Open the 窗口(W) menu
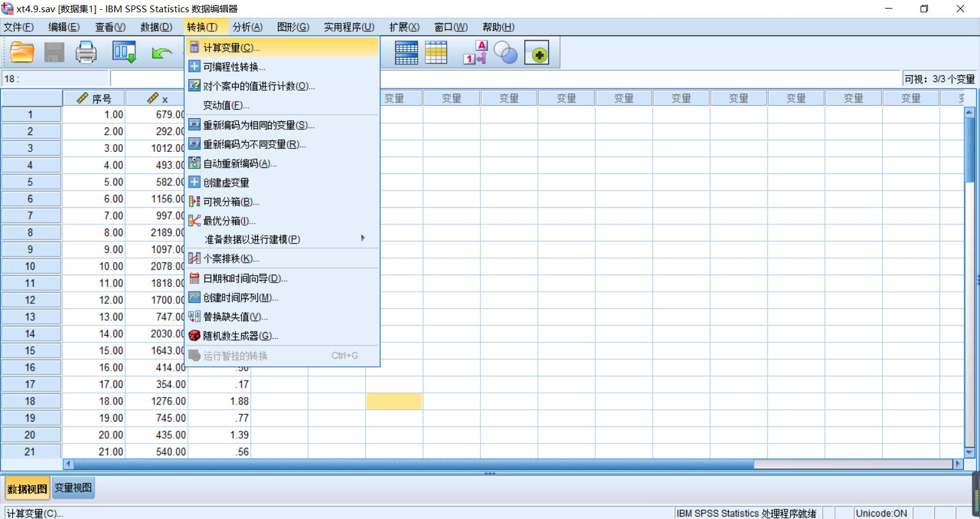Viewport: 980px width, 519px height. [x=451, y=27]
